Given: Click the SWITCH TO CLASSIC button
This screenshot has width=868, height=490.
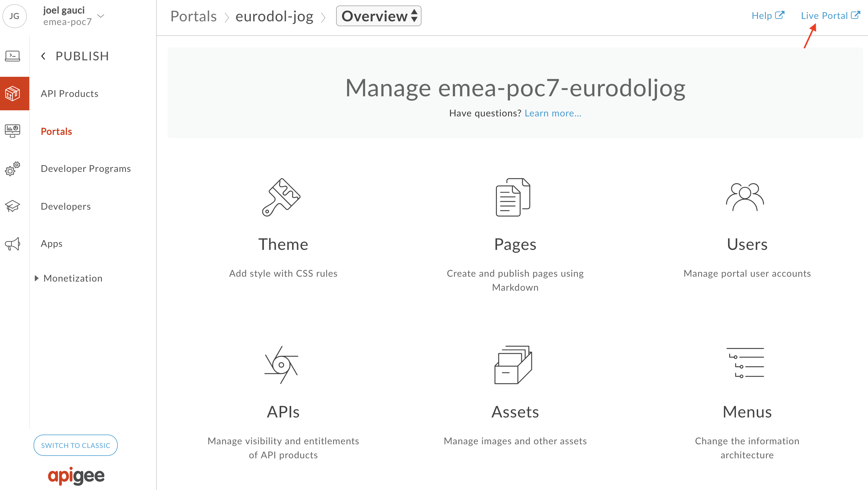Looking at the screenshot, I should pyautogui.click(x=75, y=445).
